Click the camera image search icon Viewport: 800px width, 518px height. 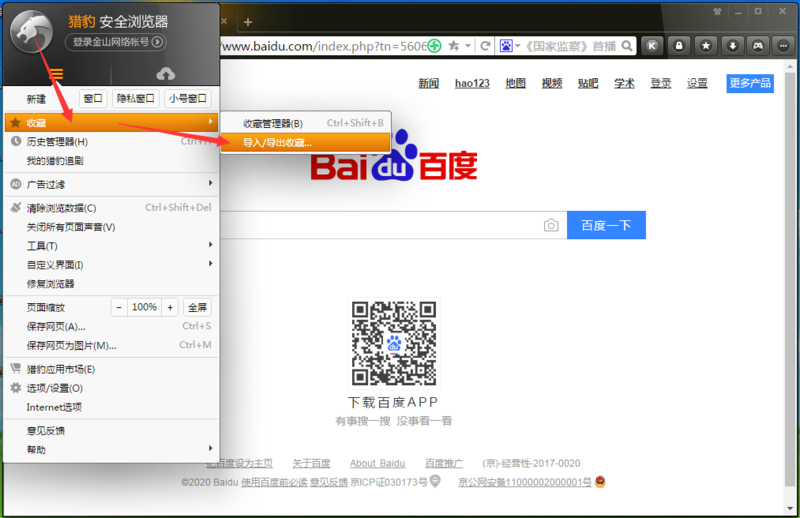point(551,225)
